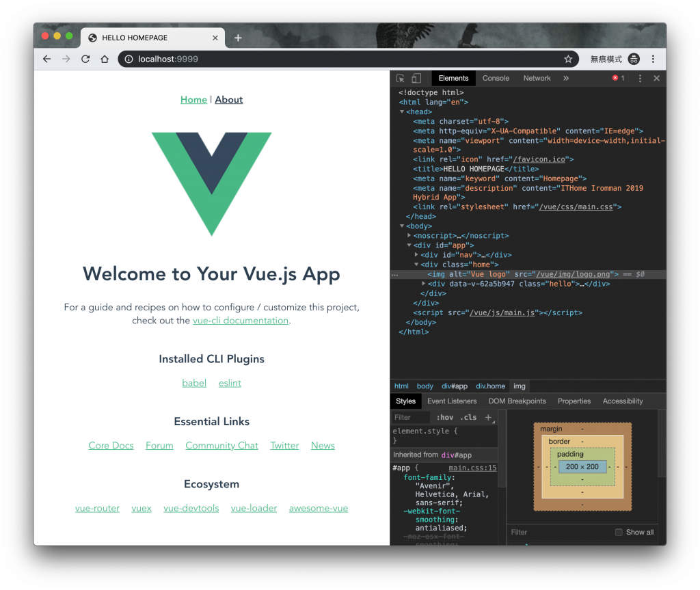Expand the div class="hello" node

(x=423, y=283)
